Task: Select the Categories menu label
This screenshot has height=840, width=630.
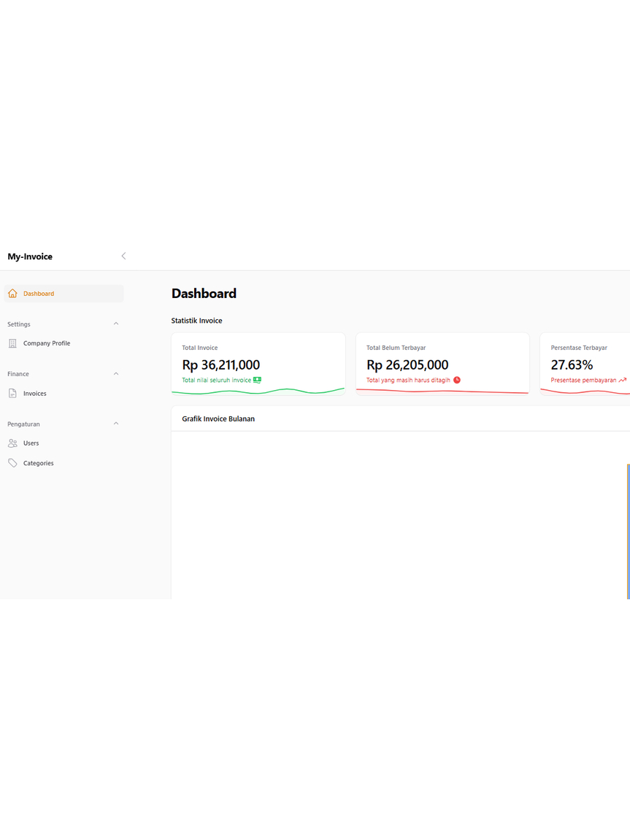Action: [x=38, y=463]
